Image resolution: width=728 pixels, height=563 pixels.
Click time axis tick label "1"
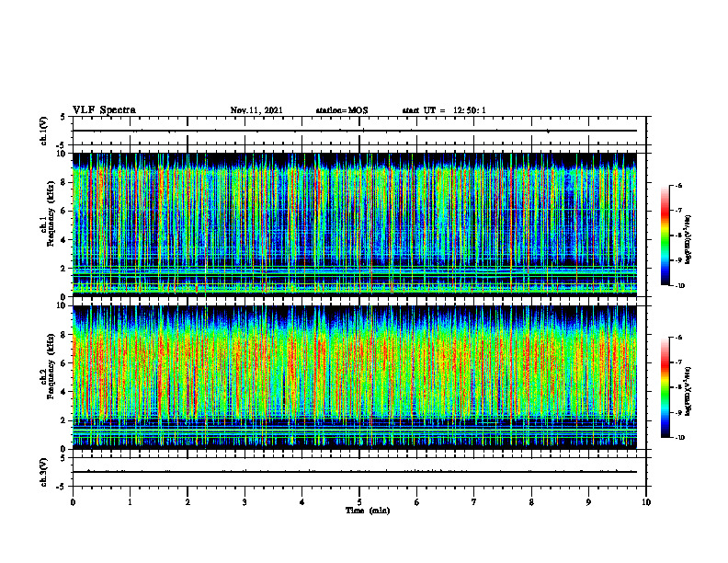130,502
